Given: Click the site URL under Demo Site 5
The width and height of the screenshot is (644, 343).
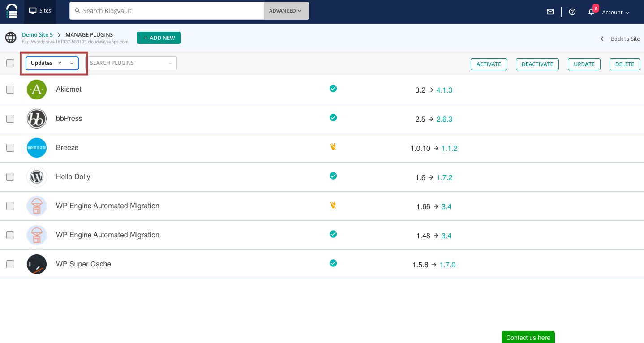Looking at the screenshot, I should coord(75,42).
